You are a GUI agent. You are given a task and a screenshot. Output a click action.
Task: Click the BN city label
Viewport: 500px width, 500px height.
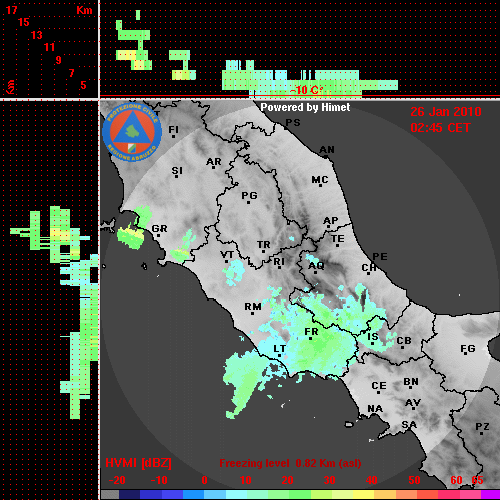411,382
